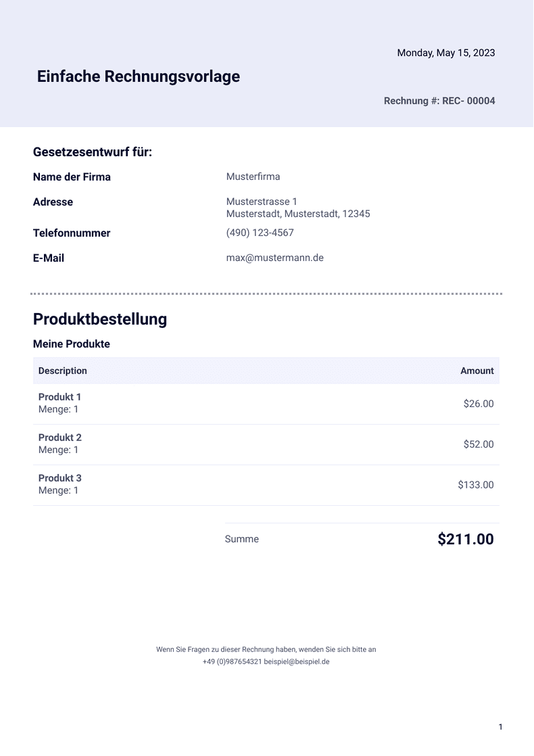Click the Description column header
This screenshot has width=534, height=756.
tap(63, 371)
